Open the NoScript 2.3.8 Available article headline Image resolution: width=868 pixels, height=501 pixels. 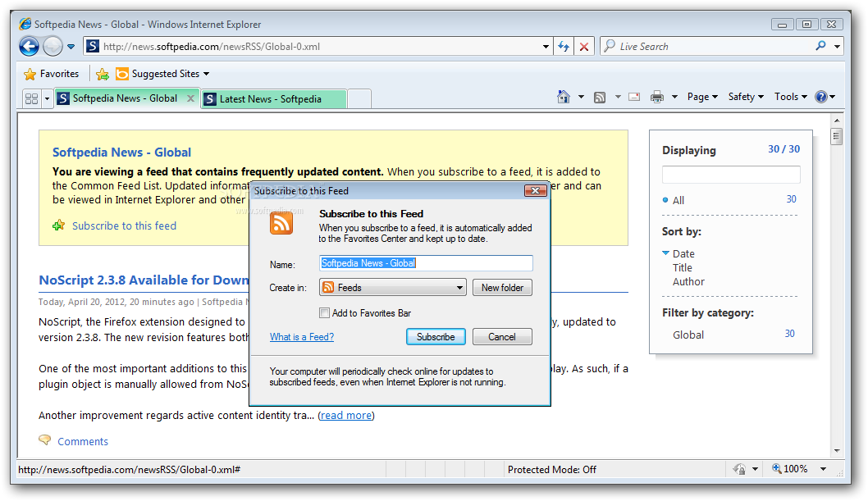[144, 280]
